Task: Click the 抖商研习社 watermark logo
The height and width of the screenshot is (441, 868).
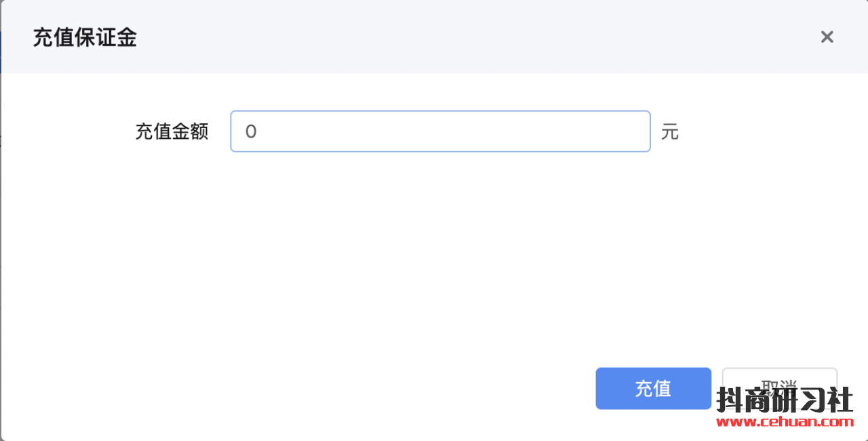Action: pos(785,400)
